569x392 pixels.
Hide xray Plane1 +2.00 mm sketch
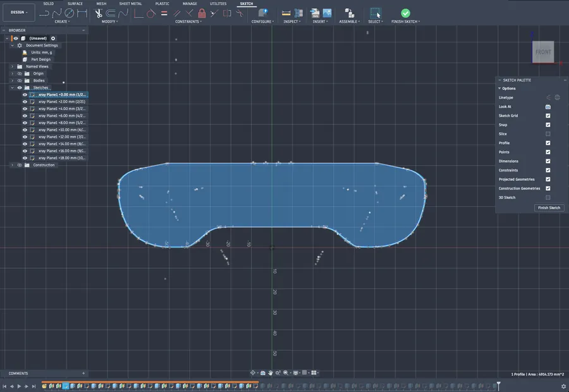pyautogui.click(x=25, y=102)
